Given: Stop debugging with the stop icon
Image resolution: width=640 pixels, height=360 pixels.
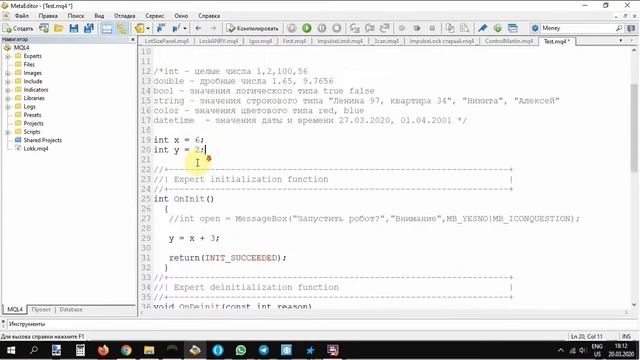Looking at the screenshot, I should click(337, 28).
